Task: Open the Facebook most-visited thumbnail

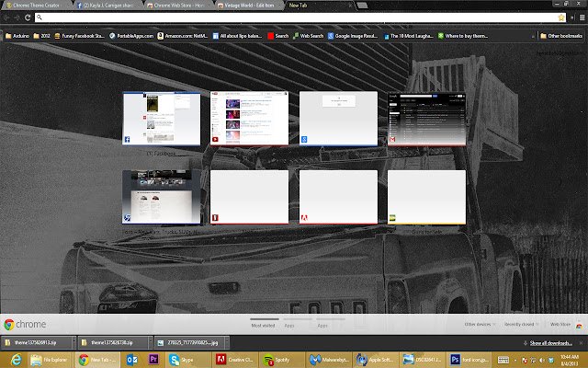Action: coord(162,119)
